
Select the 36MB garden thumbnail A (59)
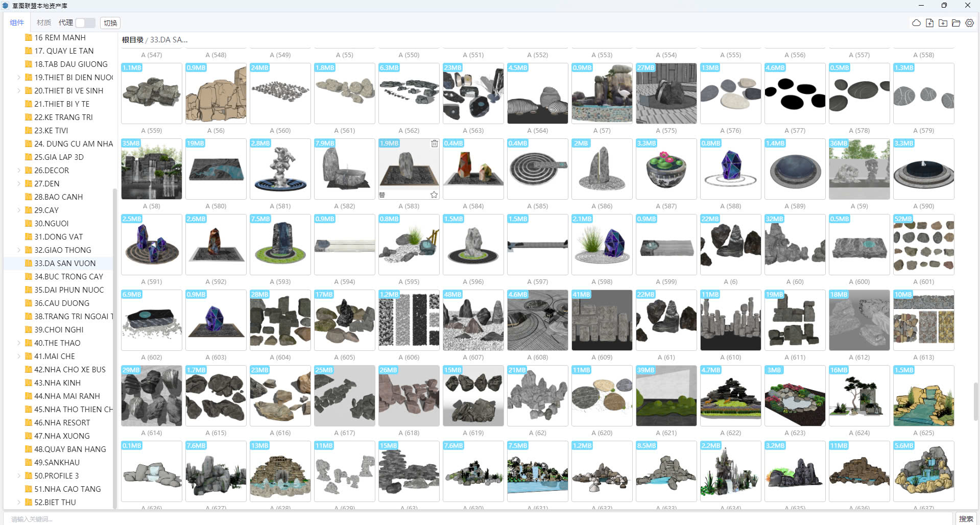point(859,169)
